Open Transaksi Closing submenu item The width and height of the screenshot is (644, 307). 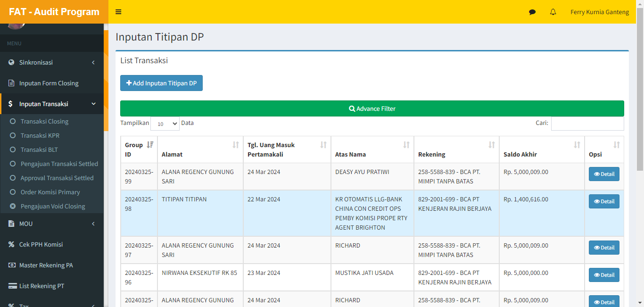click(x=44, y=121)
